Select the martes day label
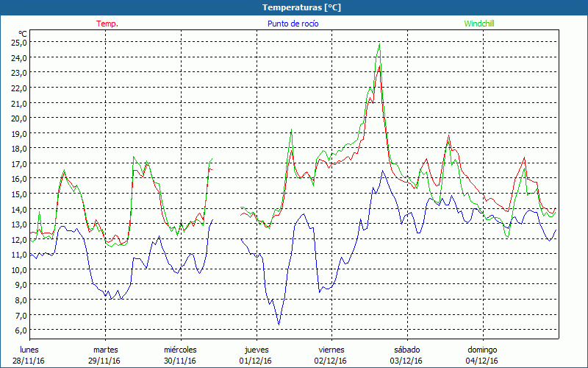The width and height of the screenshot is (588, 368). point(105,350)
